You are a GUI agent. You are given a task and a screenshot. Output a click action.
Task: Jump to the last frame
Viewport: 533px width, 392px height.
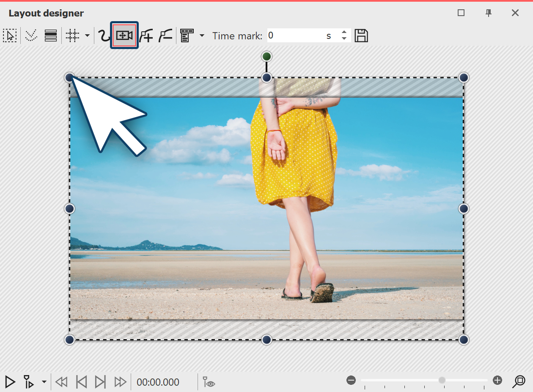point(100,382)
